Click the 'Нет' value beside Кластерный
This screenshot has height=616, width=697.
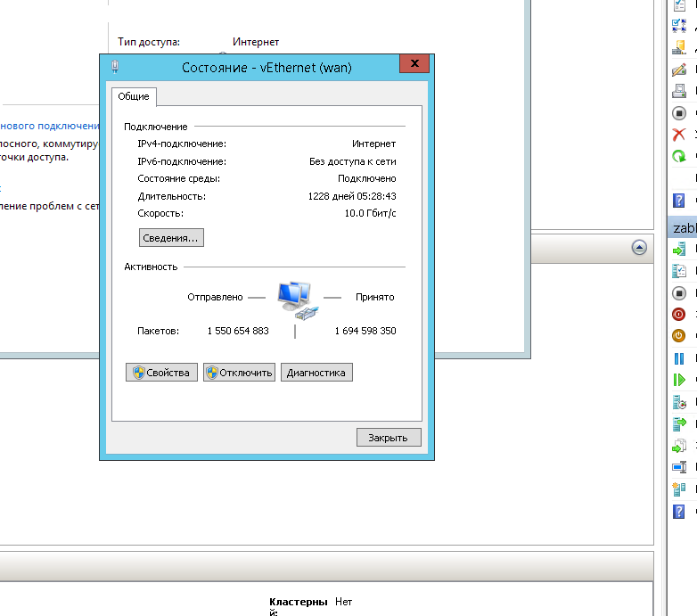pyautogui.click(x=344, y=602)
